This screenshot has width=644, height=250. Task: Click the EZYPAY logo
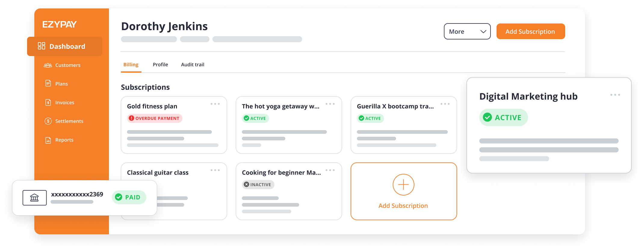(x=60, y=24)
